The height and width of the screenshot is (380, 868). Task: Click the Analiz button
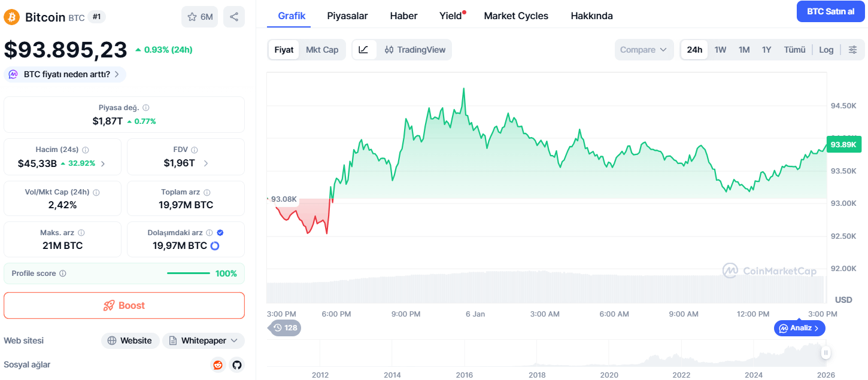pos(799,328)
